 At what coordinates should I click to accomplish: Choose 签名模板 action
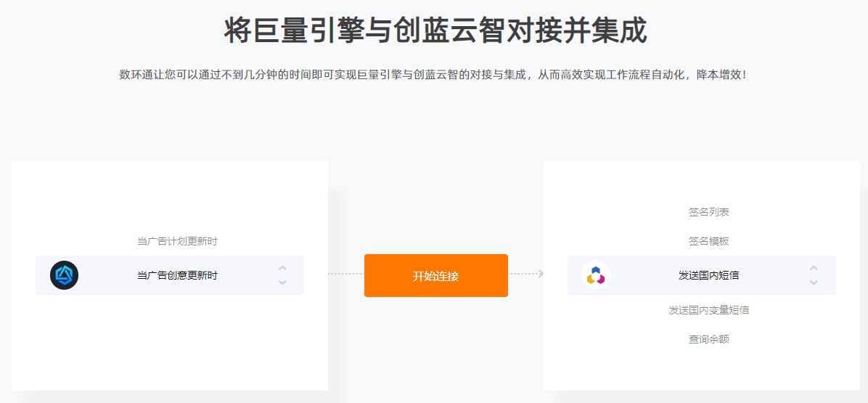pyautogui.click(x=708, y=241)
